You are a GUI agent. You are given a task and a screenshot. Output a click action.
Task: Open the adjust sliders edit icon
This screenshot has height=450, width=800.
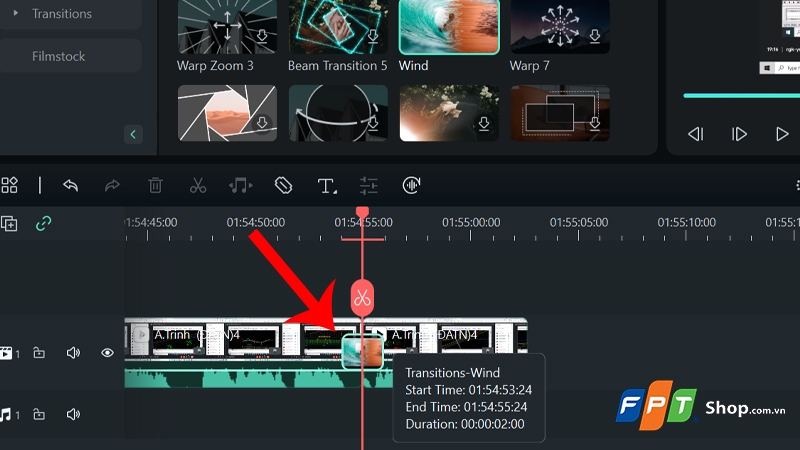coord(368,185)
